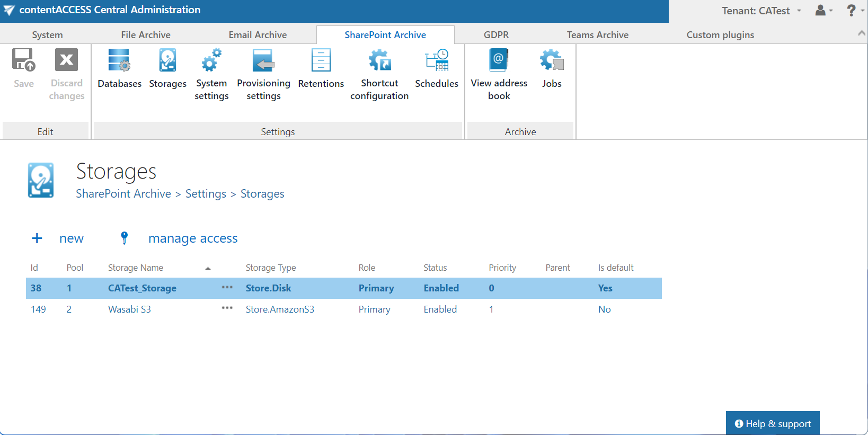
Task: Click the plus icon to add storage
Action: [x=37, y=238]
